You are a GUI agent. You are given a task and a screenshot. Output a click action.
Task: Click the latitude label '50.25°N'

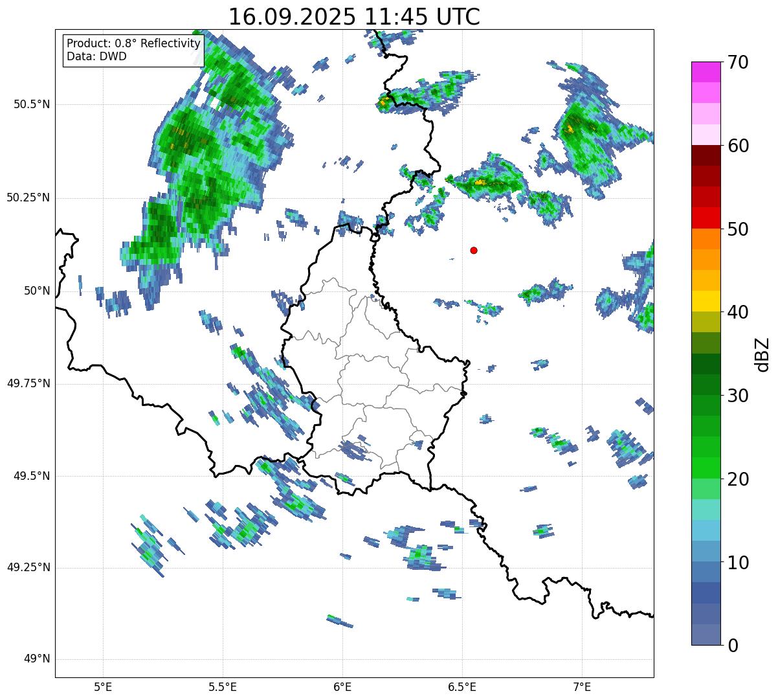tap(28, 198)
